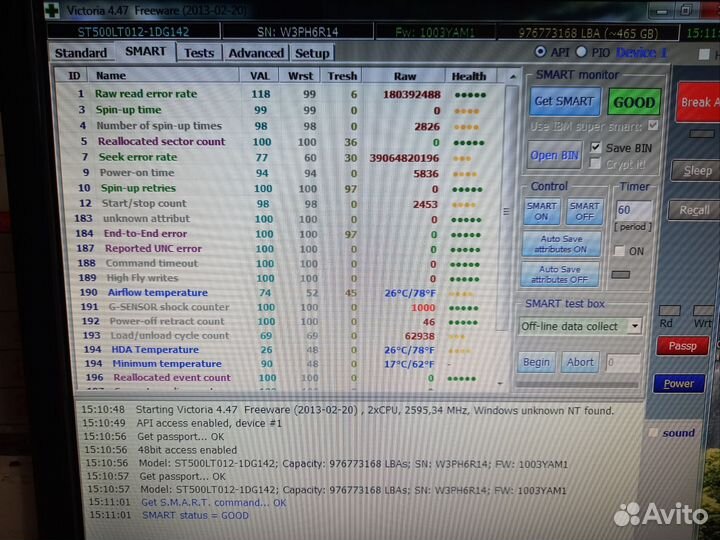
Task: Click the GOOD status indicator
Action: coord(634,102)
